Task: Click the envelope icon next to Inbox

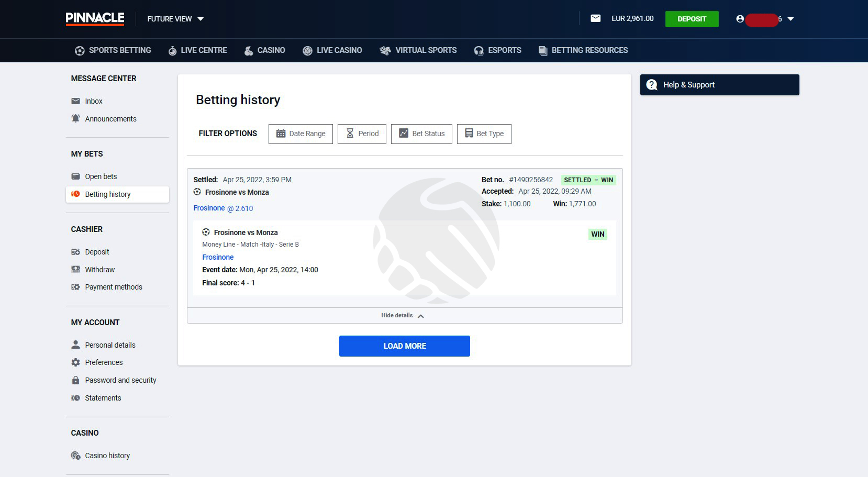Action: [x=76, y=101]
